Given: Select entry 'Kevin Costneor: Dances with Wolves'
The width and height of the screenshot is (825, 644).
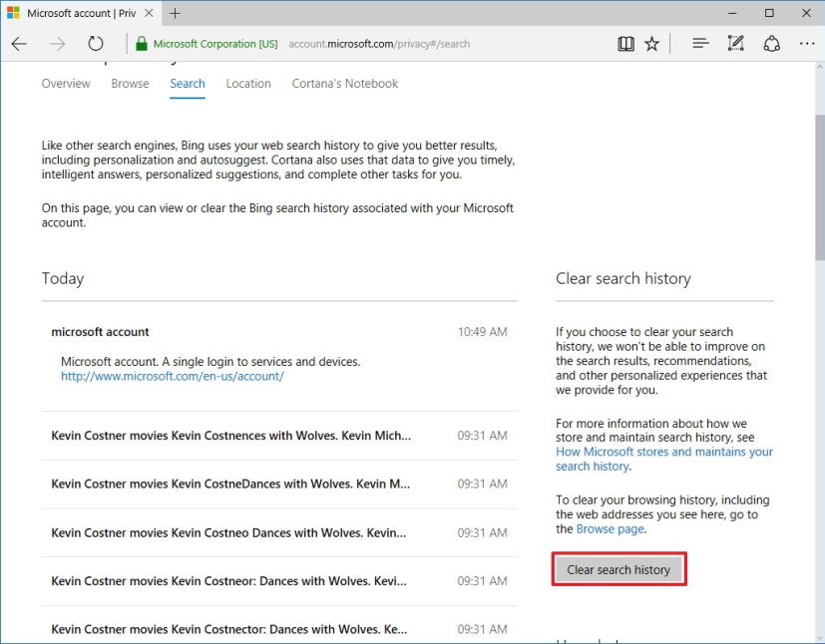Looking at the screenshot, I should coord(279,581).
